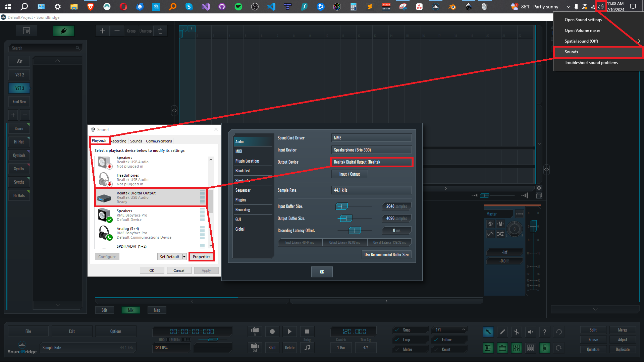Screen dimensions: 644x362
Task: Click the green waveform editor icon
Action: [x=517, y=348]
